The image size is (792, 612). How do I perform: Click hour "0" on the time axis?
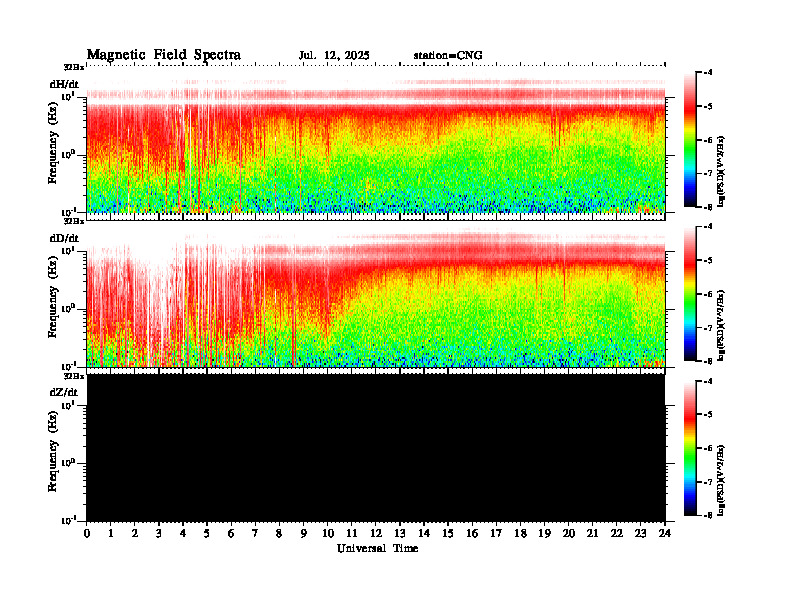pyautogui.click(x=87, y=533)
